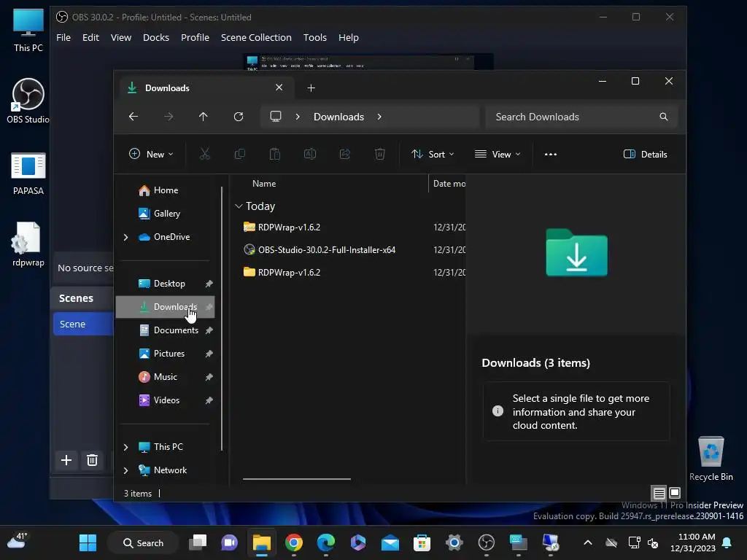Go up one folder level
Viewport: 747px width, 560px height.
pyautogui.click(x=203, y=117)
